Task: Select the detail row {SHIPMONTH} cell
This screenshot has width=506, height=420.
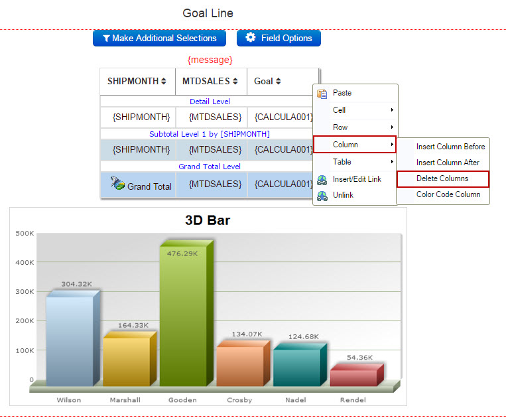Action: point(138,117)
